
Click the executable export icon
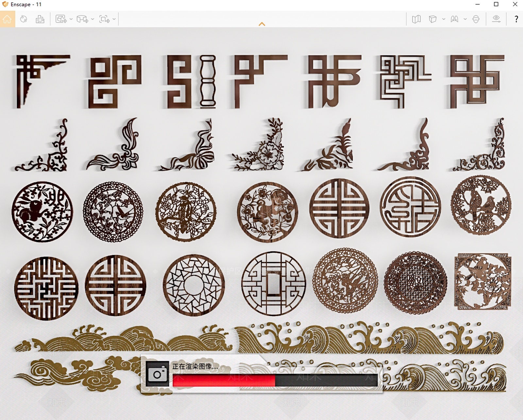pyautogui.click(x=104, y=19)
